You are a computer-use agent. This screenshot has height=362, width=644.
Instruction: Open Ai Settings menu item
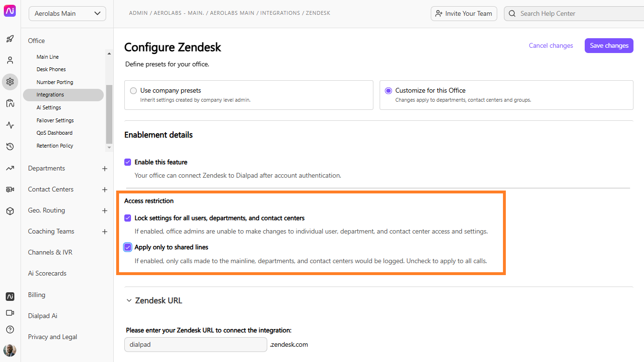pos(49,107)
